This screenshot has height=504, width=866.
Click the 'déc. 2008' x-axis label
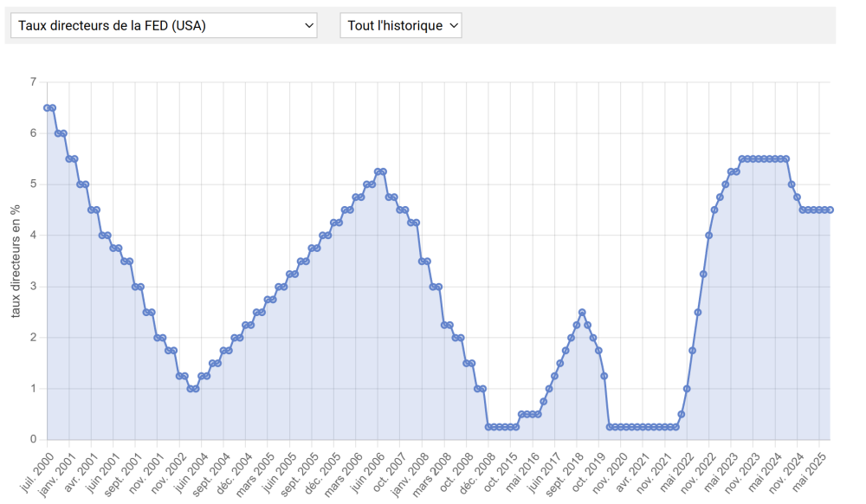tap(481, 469)
